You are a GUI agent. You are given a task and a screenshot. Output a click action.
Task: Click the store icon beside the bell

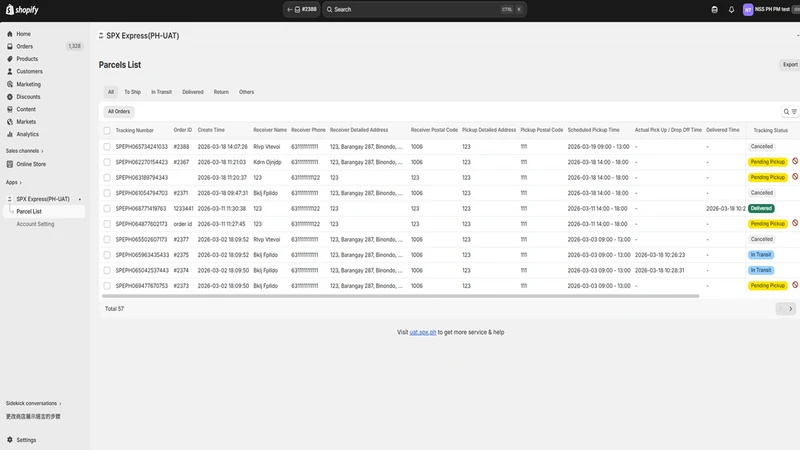tap(714, 10)
